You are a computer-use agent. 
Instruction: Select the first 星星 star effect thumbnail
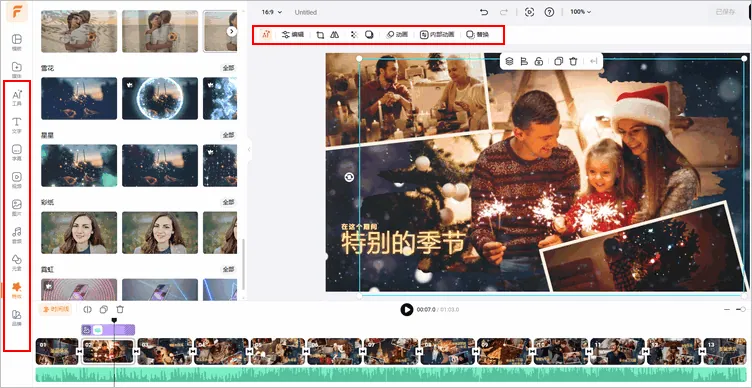point(79,165)
